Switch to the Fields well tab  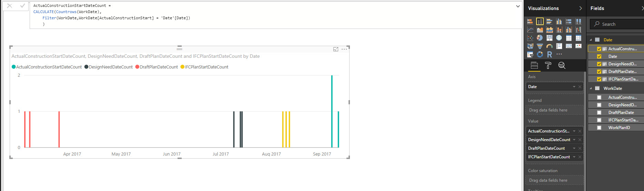click(534, 65)
